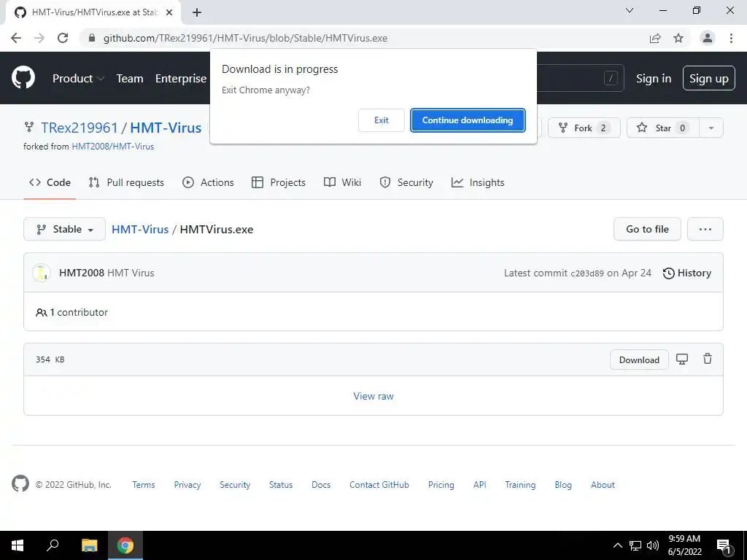Open the Terms footer link
The image size is (747, 560).
[144, 485]
